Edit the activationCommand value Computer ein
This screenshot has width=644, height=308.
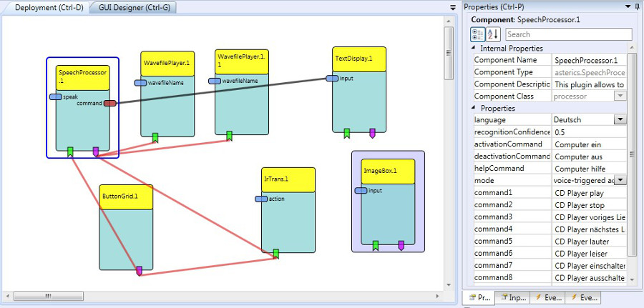pos(590,144)
